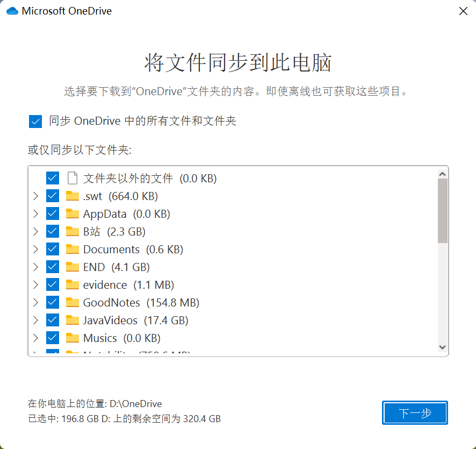Uncheck 同步 OneDrive 中的所有文件和文件夹 checkbox
Image resolution: width=476 pixels, height=449 pixels.
pos(35,122)
